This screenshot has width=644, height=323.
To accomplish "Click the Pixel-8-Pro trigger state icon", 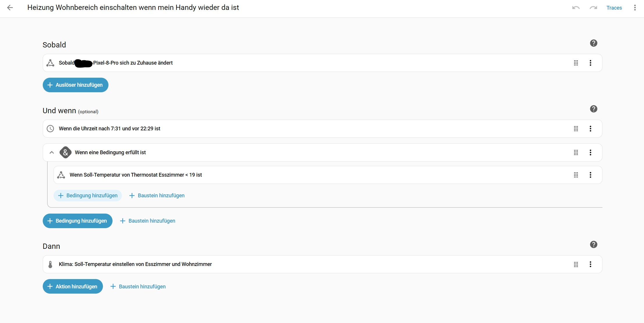I will (50, 63).
